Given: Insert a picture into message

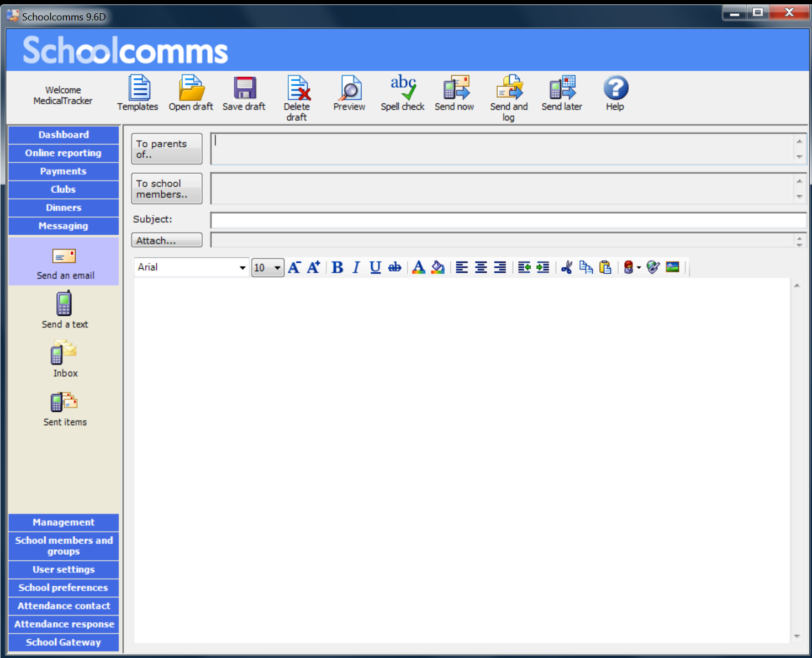Looking at the screenshot, I should (672, 268).
